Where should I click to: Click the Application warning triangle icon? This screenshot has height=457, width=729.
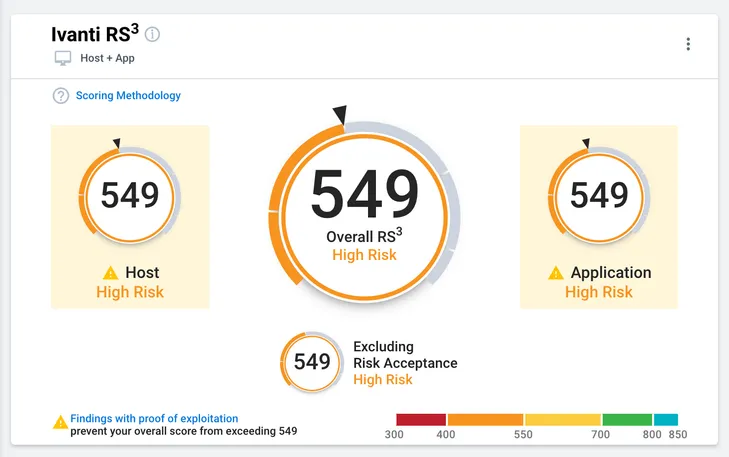(x=556, y=272)
